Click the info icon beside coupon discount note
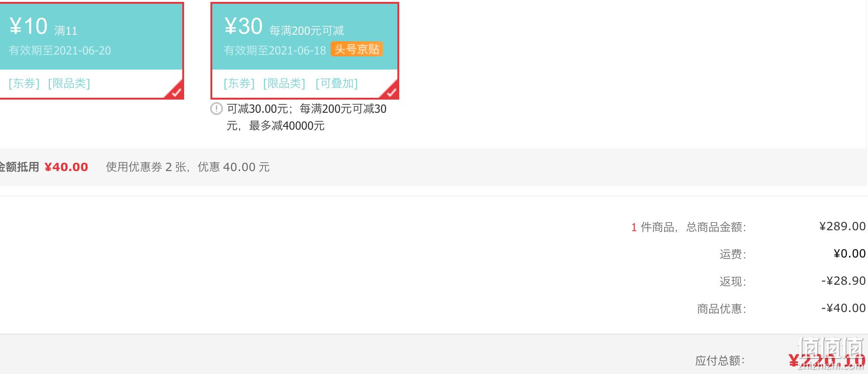This screenshot has height=374, width=868. click(216, 109)
